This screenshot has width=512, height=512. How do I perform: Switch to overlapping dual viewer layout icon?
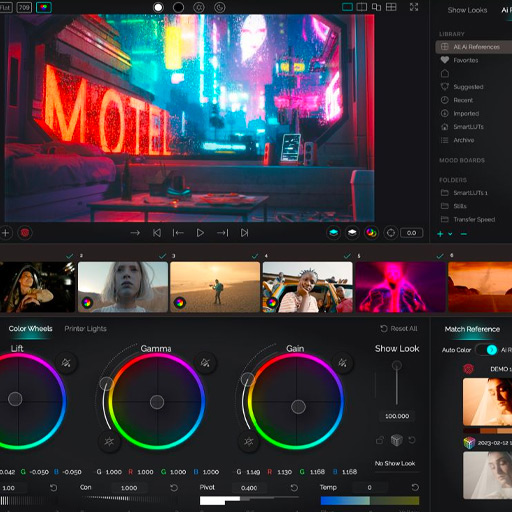tap(376, 7)
